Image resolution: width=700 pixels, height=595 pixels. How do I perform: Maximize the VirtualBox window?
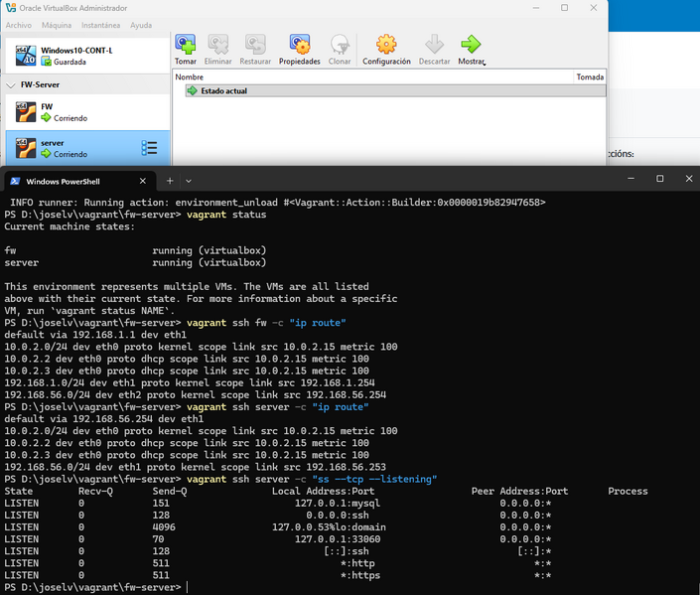tap(565, 8)
